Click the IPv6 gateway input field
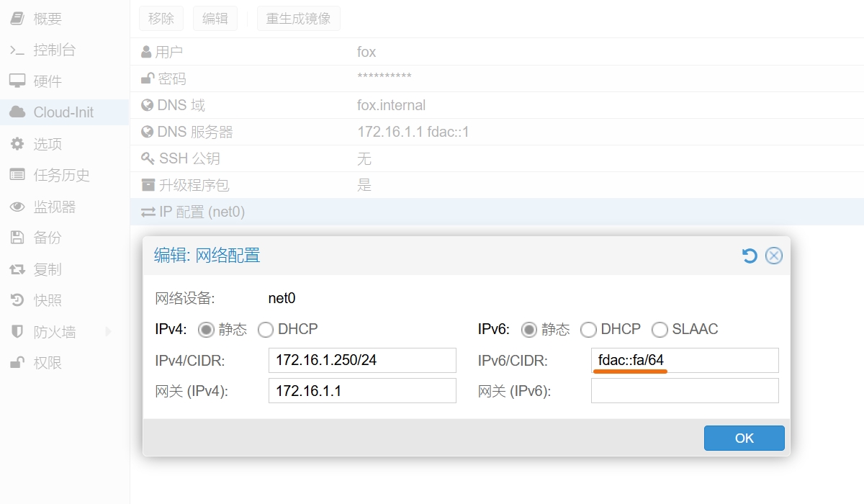The image size is (864, 504). pos(683,390)
